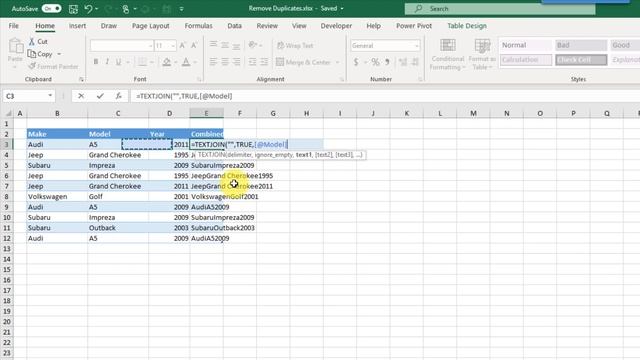
Task: Open Conditional Formatting menu
Action: click(448, 54)
